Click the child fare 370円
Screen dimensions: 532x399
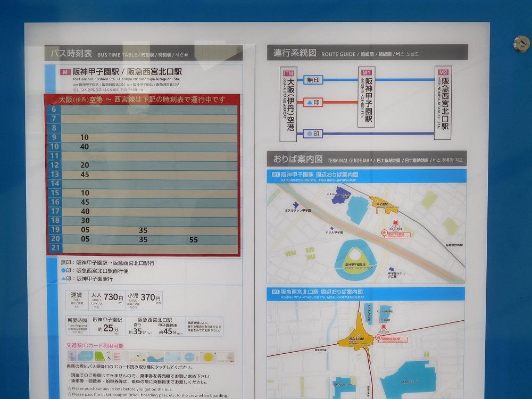151,297
